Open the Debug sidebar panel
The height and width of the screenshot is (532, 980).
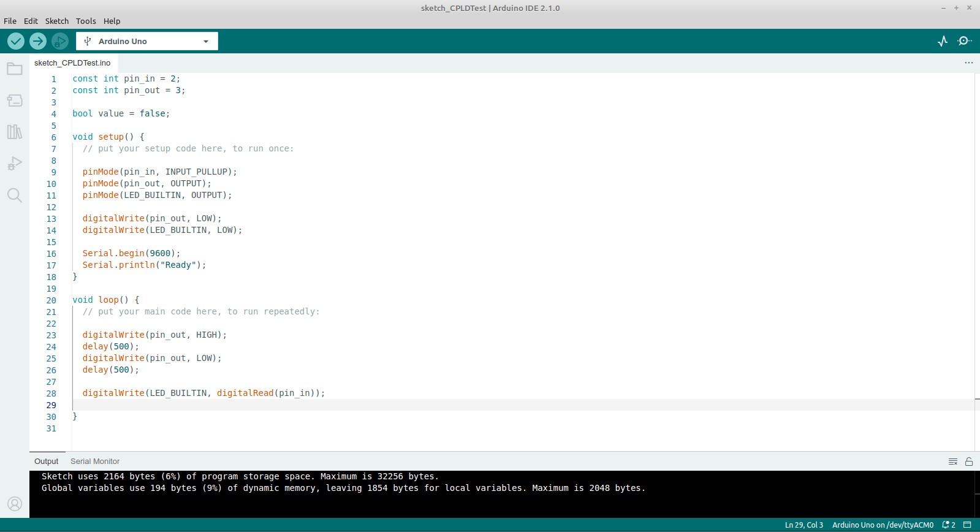tap(15, 164)
